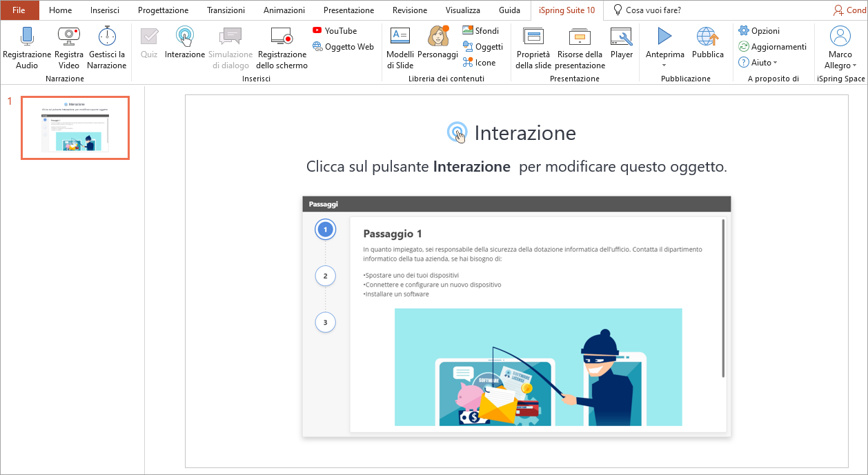This screenshot has height=475, width=868.
Task: Click the Opzioni settings button
Action: point(760,31)
